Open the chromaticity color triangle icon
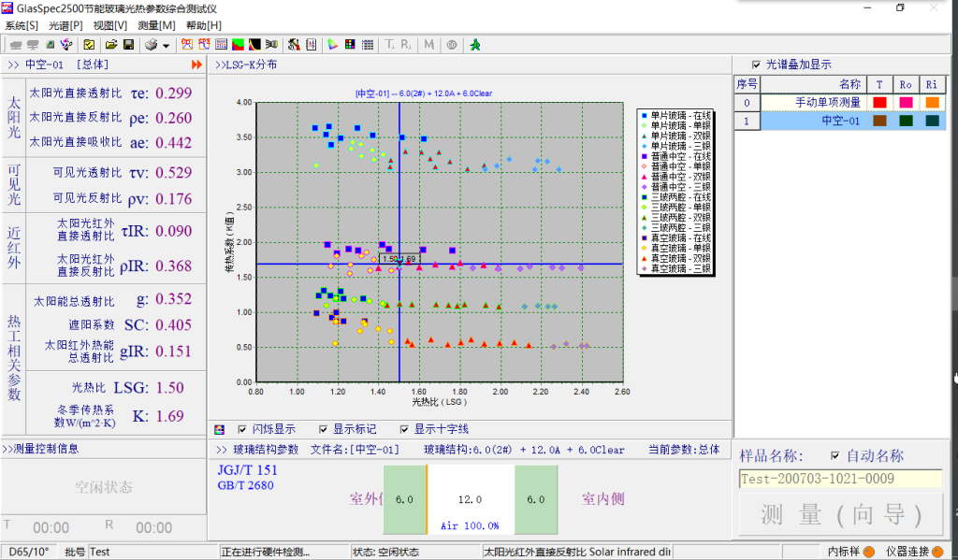958x560 pixels. (333, 45)
